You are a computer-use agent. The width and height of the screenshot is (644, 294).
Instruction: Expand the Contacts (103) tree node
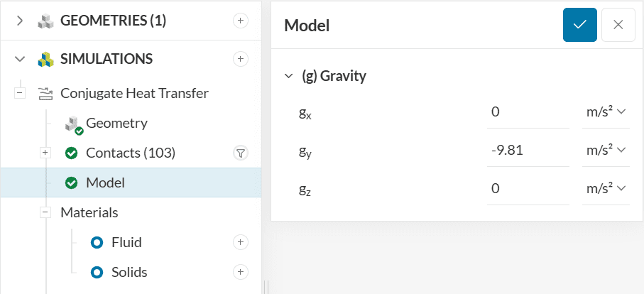tap(45, 153)
